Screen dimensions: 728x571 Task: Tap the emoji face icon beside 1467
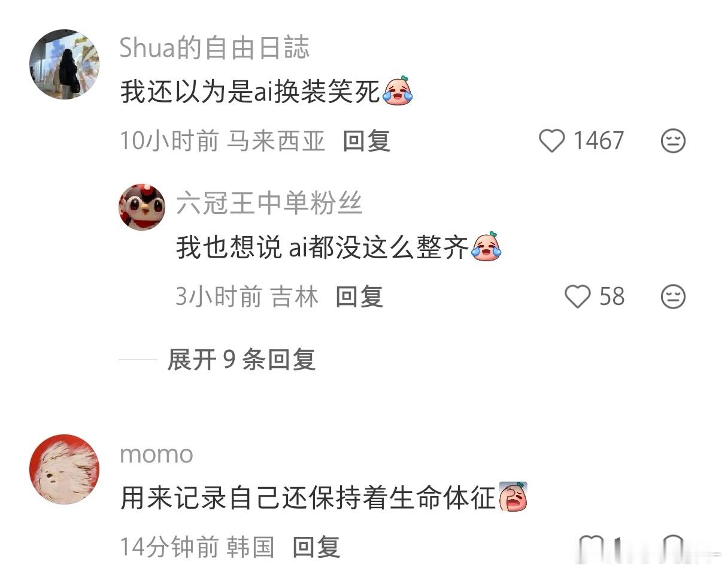(x=673, y=141)
